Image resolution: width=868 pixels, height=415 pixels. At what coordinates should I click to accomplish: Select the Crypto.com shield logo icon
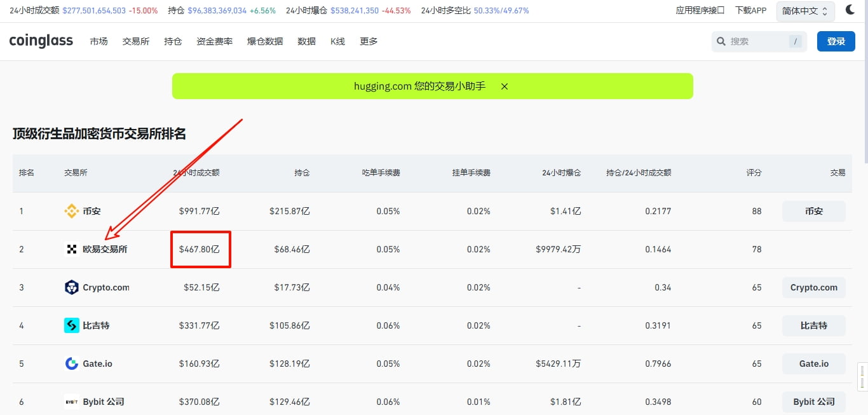71,287
